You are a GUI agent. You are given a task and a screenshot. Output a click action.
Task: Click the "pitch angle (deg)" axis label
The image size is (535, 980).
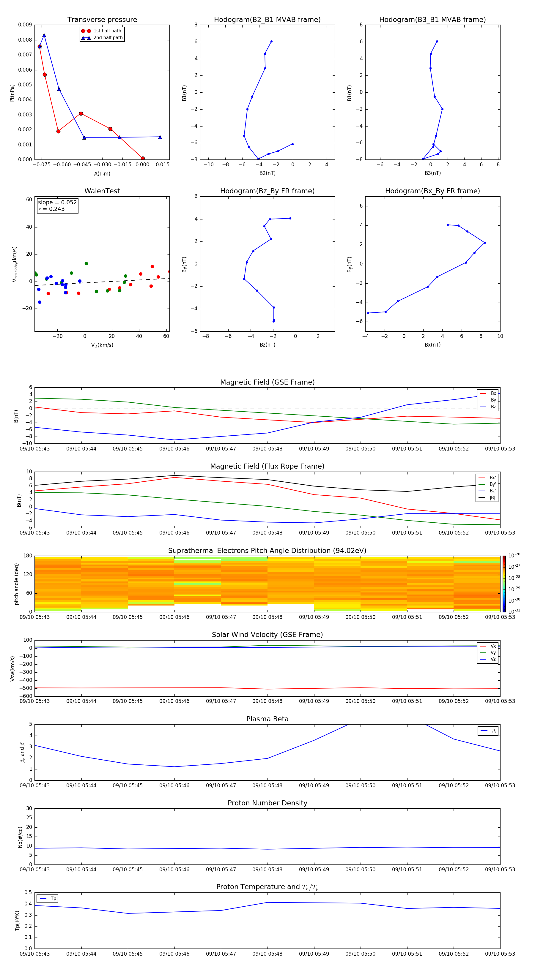pyautogui.click(x=16, y=584)
